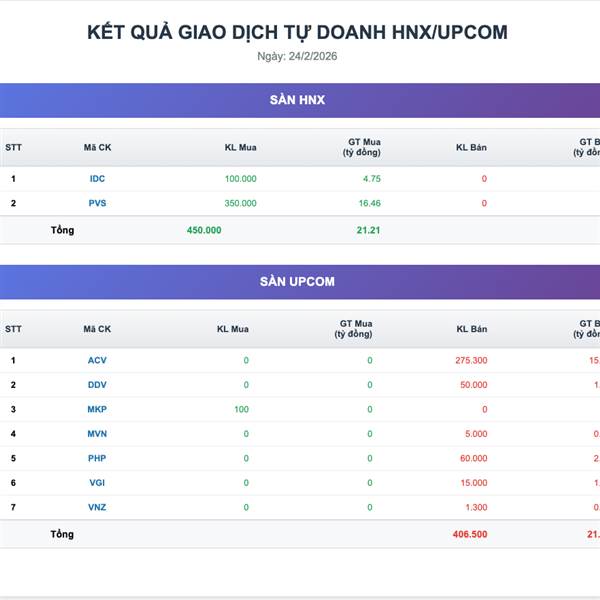Click the Mã CK column header in HNX table
Viewport: 600px width, 600px height.
click(97, 148)
